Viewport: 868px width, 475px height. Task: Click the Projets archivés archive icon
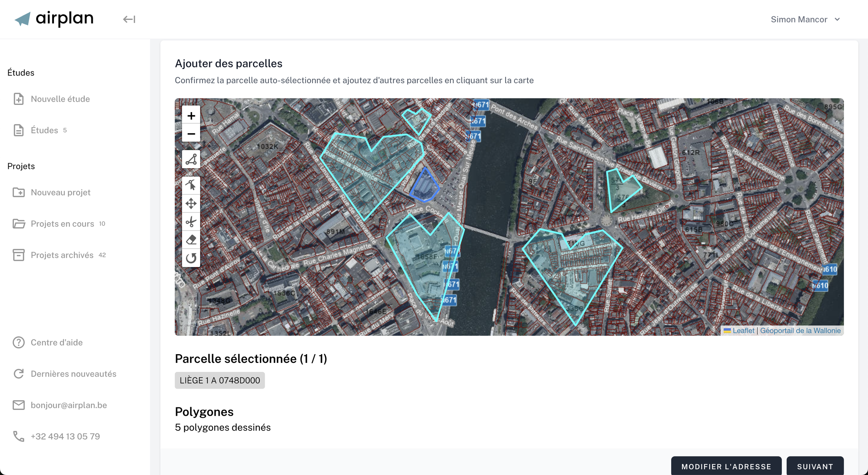click(18, 255)
